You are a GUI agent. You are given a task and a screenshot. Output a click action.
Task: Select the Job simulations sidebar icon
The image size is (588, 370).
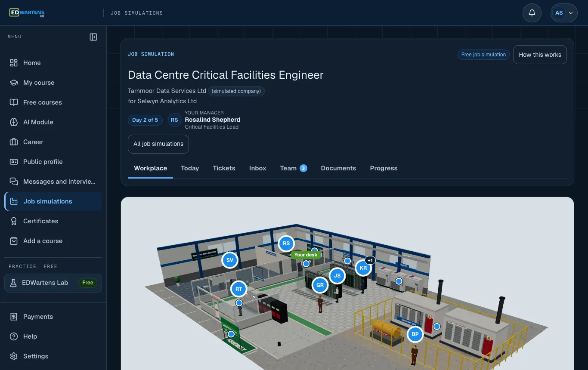pos(14,201)
